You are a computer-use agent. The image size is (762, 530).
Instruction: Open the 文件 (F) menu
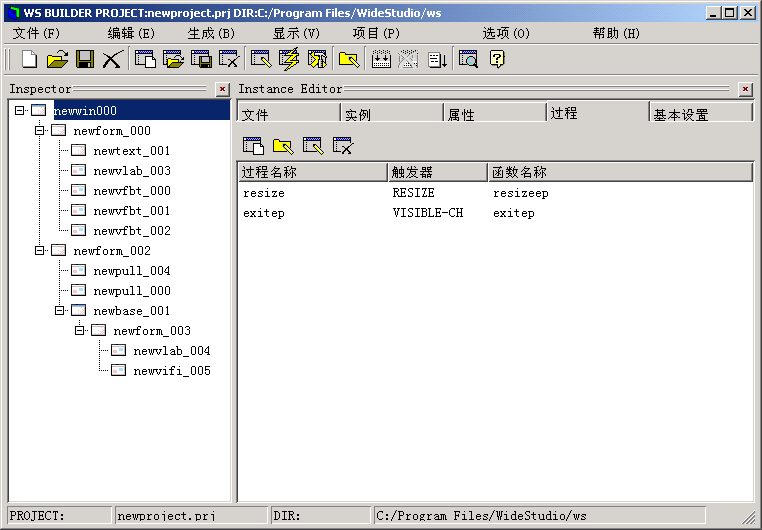point(36,33)
